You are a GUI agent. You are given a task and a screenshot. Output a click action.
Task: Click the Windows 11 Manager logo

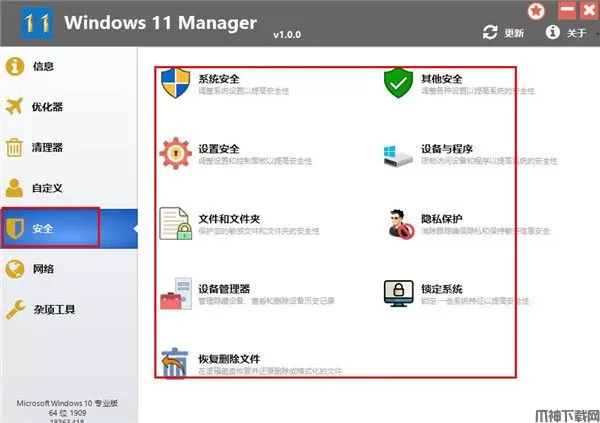[37, 23]
